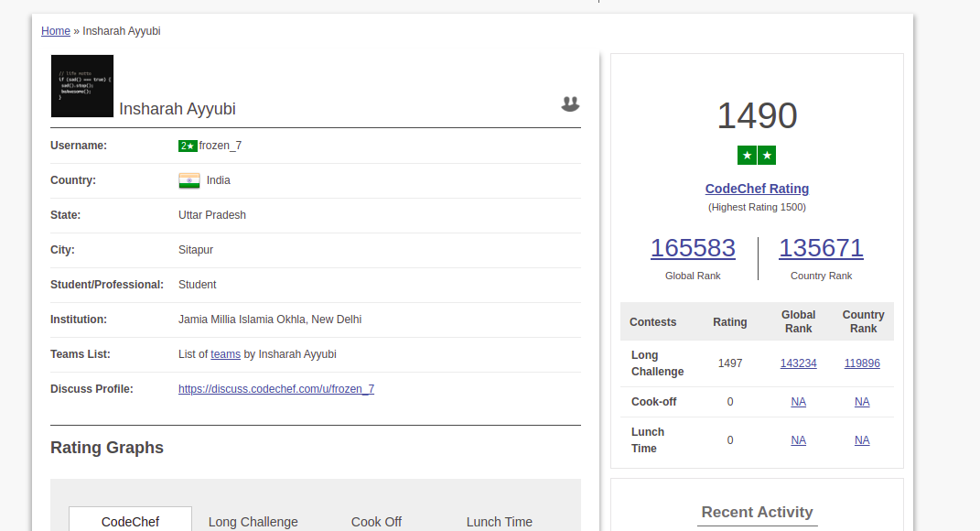Click the Cook-off Country Rank NA link
Viewport: 980px width, 531px height.
click(862, 402)
